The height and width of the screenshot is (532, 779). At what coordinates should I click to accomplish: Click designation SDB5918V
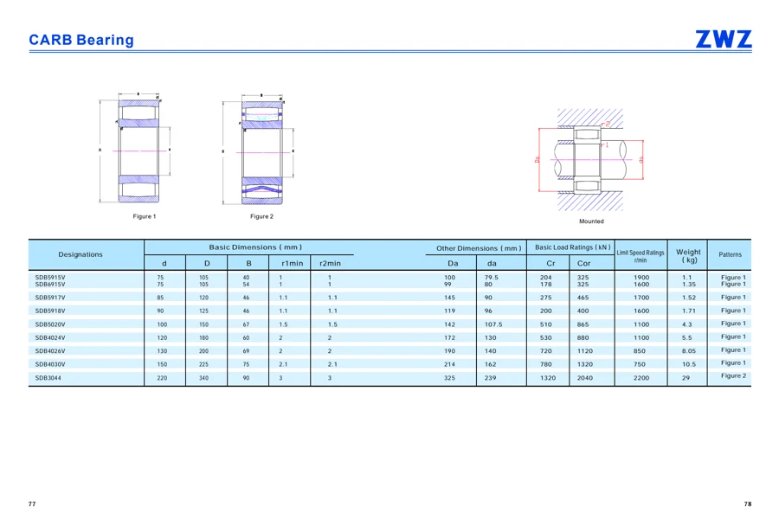click(50, 311)
